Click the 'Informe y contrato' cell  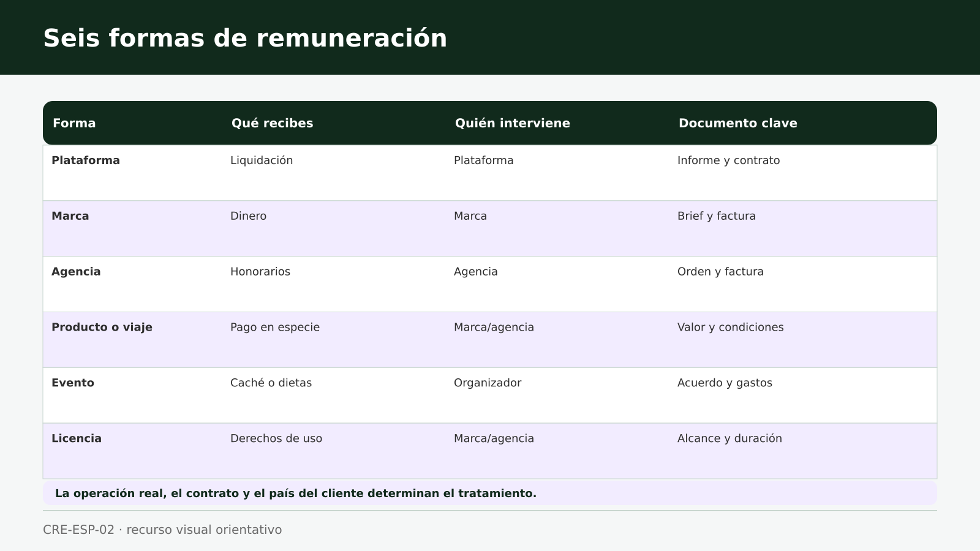coord(728,160)
